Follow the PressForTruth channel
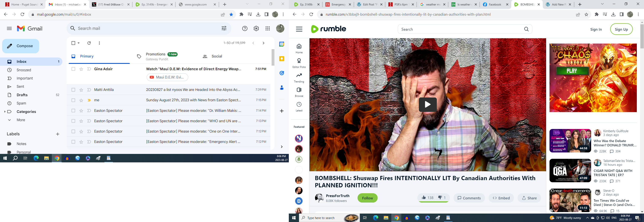 tap(367, 198)
